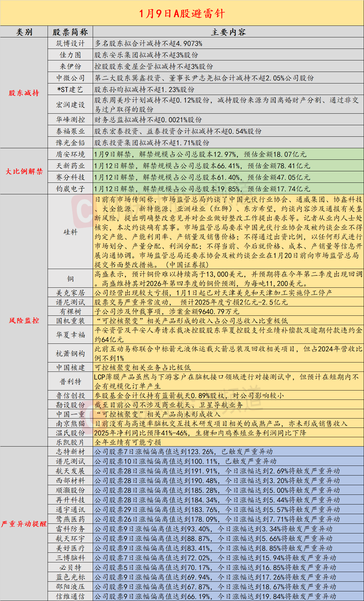Click the "主要内容" column header
Screen dimensions: 364x601
(228, 32)
